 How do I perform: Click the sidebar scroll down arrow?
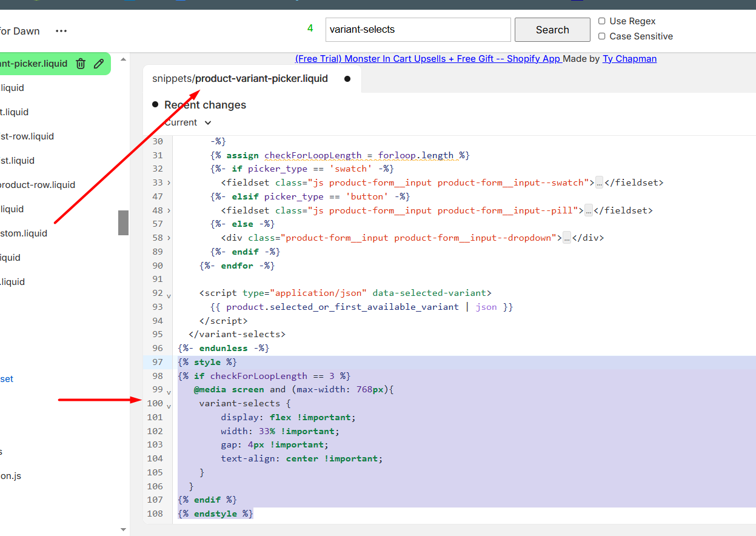123,529
